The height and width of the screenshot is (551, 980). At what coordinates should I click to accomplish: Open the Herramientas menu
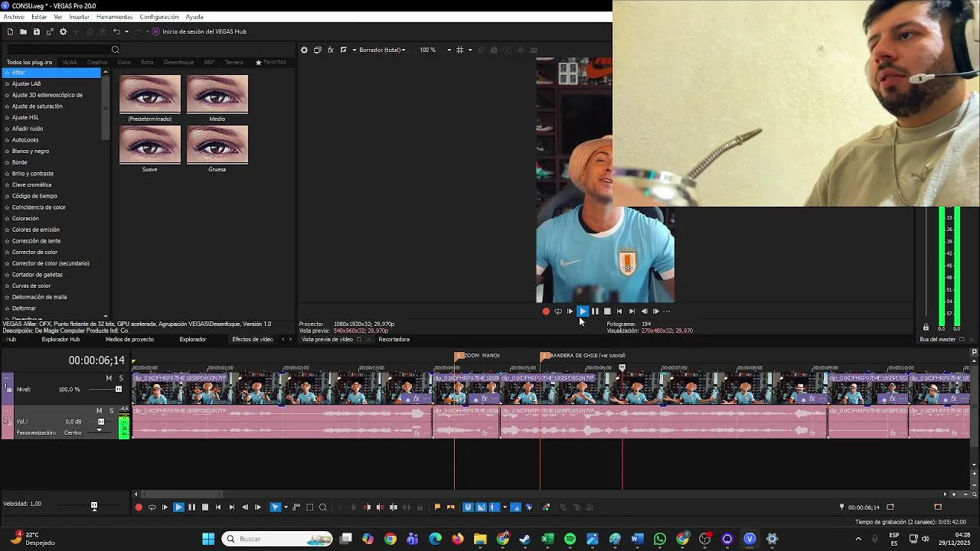pos(114,17)
